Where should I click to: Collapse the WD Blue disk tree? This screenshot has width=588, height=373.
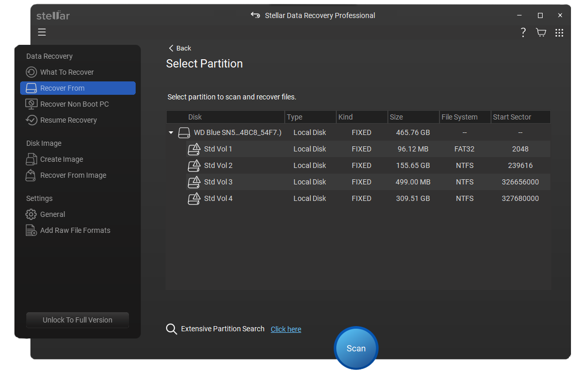click(x=171, y=132)
